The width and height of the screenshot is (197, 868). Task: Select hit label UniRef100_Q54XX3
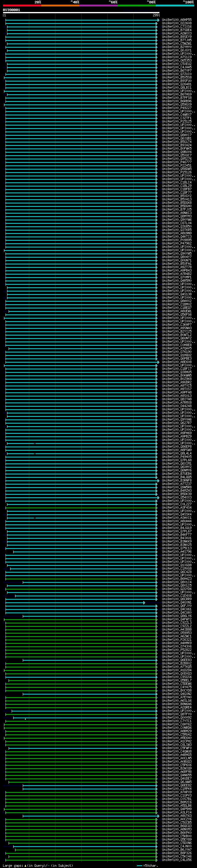tap(177, 497)
